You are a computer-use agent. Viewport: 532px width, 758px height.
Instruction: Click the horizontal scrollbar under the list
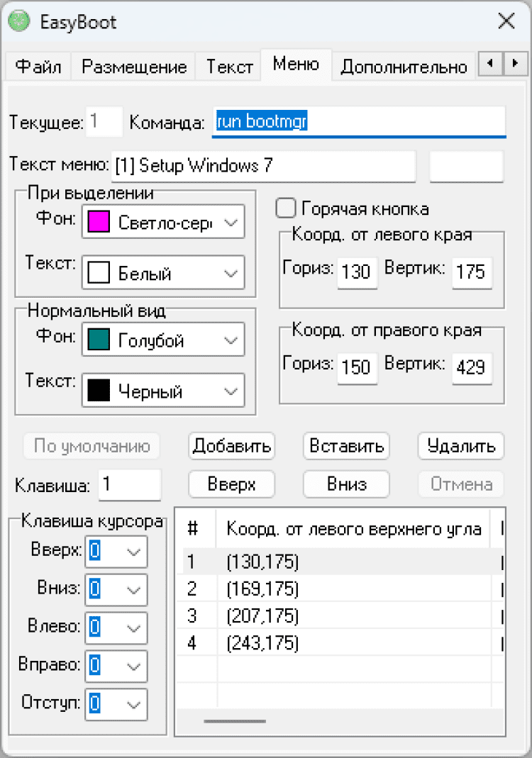click(235, 721)
